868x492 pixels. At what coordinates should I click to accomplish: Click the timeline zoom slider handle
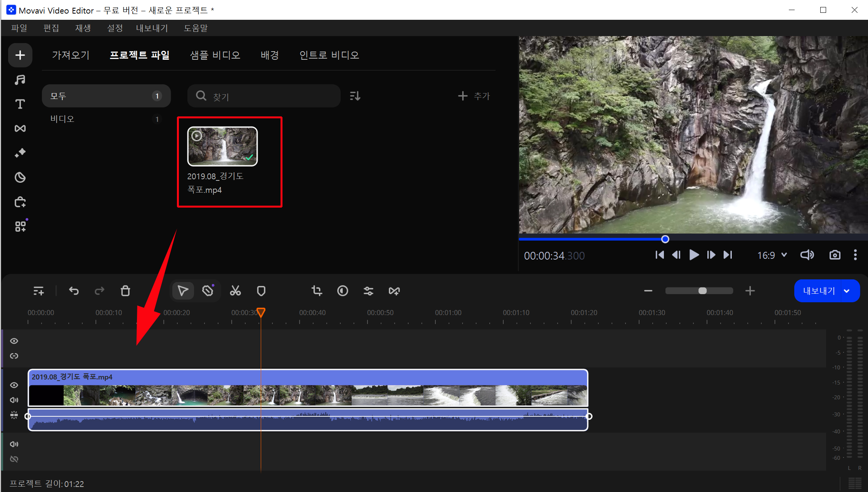702,291
